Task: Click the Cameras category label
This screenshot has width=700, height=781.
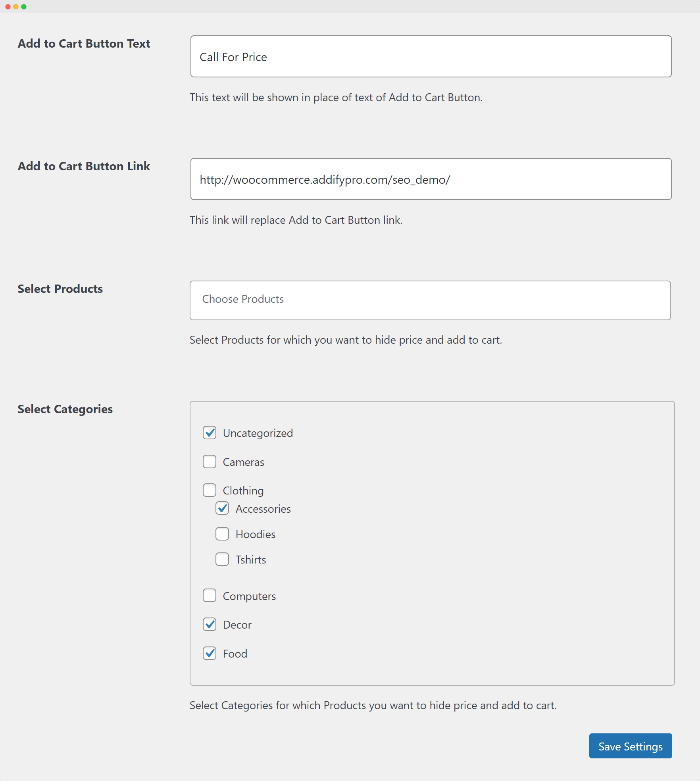Action: pyautogui.click(x=243, y=462)
